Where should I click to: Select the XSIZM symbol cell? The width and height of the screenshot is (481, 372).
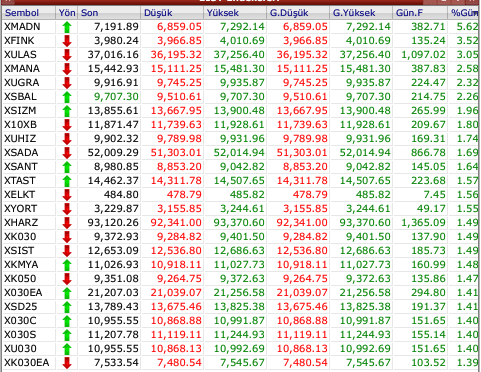(29, 111)
